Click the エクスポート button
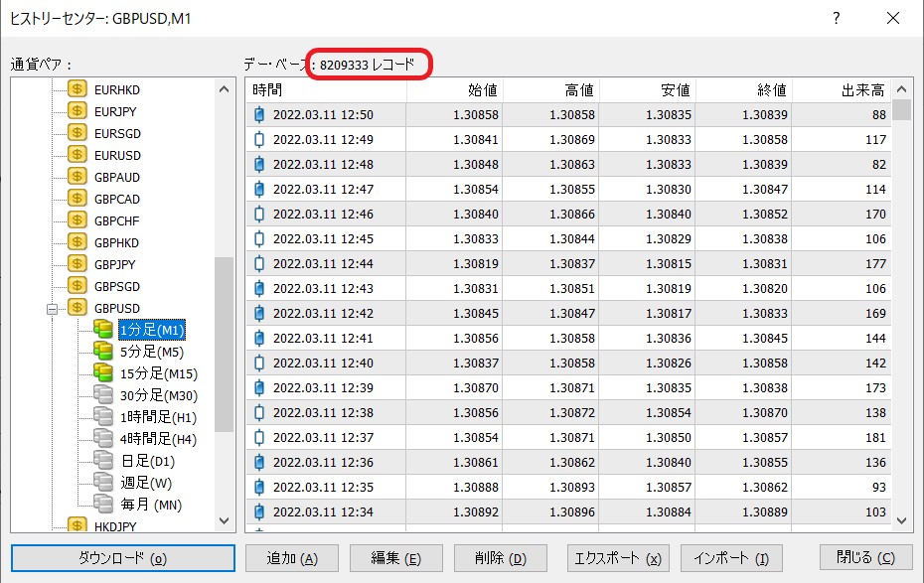Screen dimensions: 924x583 tap(617, 558)
